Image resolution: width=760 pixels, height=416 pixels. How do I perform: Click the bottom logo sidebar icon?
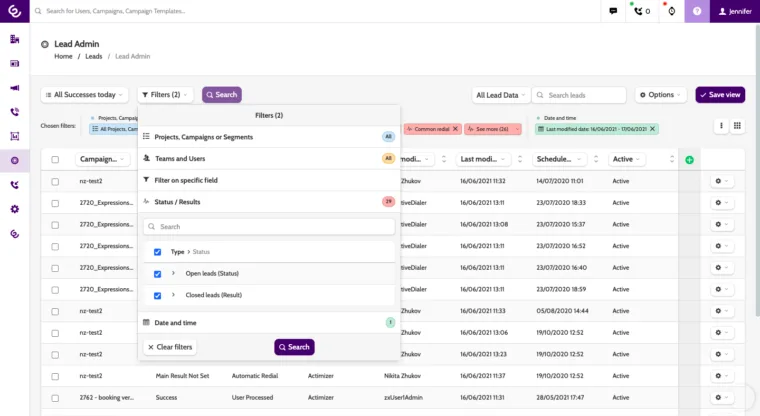[x=15, y=234]
